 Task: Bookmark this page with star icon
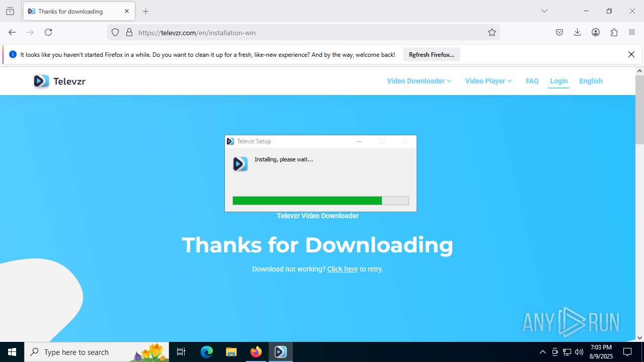[492, 32]
